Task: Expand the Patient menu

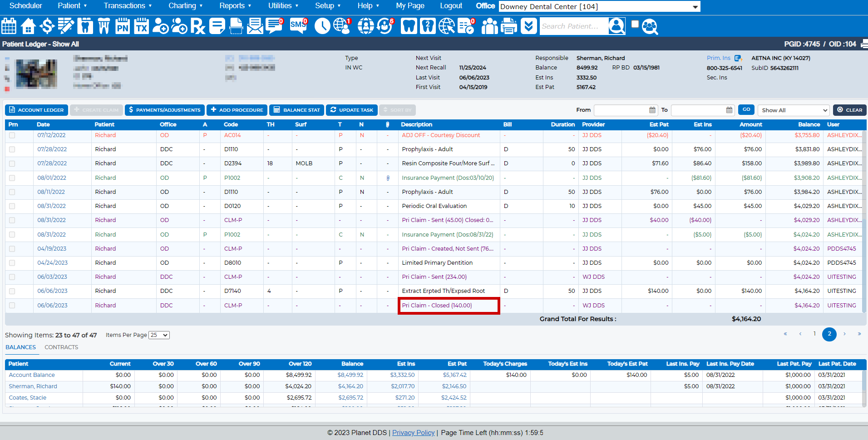Action: tap(72, 6)
